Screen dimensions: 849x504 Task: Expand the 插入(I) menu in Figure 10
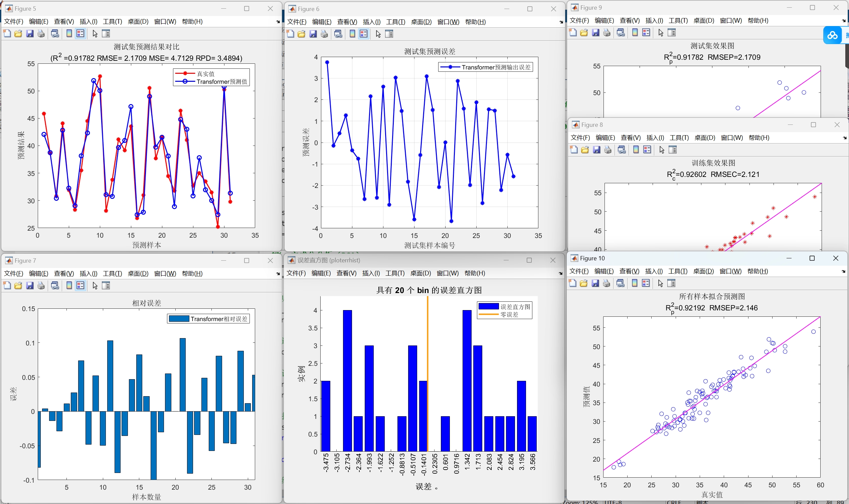point(654,271)
